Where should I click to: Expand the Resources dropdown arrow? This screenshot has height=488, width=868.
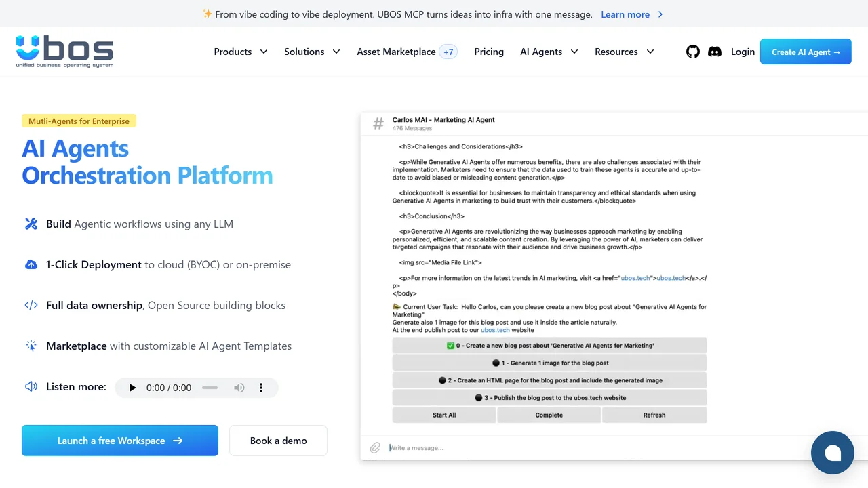coord(650,52)
